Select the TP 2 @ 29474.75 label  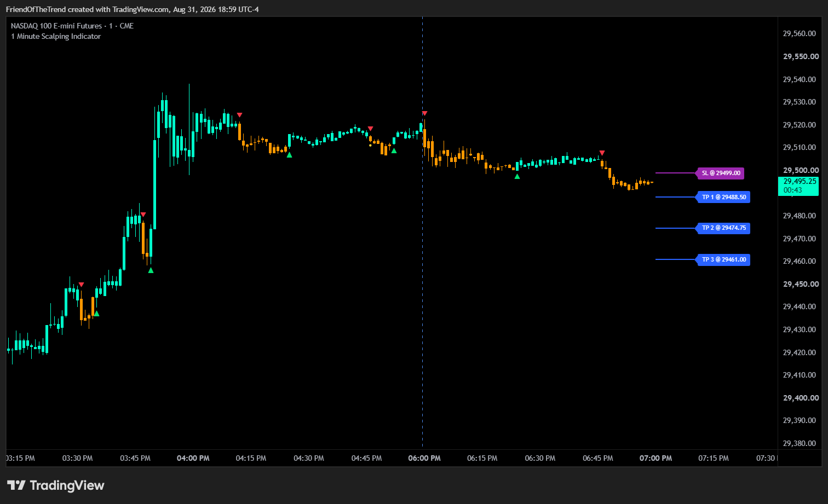point(723,228)
